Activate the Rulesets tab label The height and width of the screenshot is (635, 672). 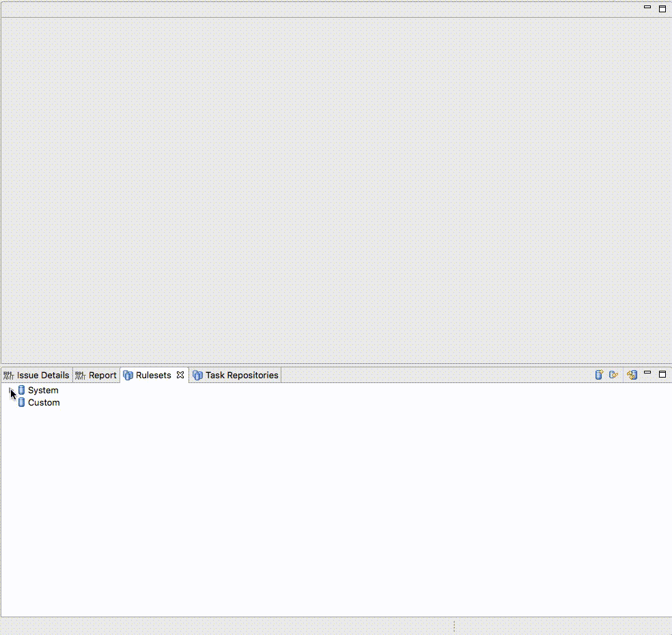click(x=153, y=375)
